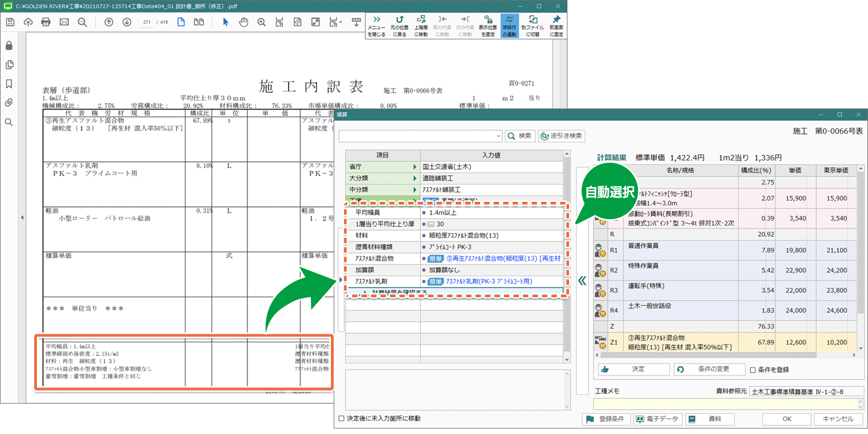Click the result table vertical scrollbar

click(x=860, y=258)
